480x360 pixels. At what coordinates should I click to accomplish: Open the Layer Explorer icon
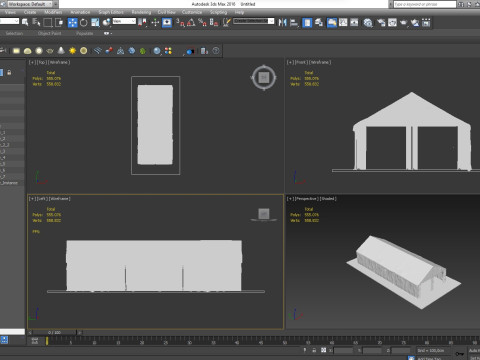[319, 22]
